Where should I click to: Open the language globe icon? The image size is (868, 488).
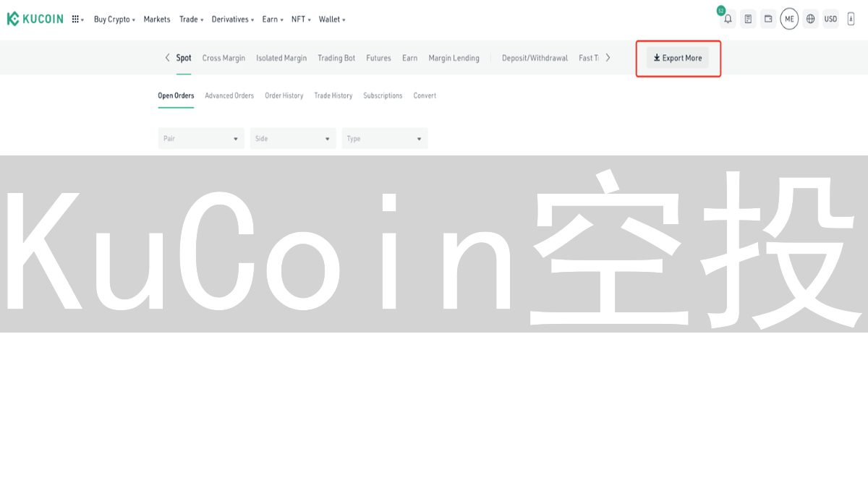pos(810,19)
